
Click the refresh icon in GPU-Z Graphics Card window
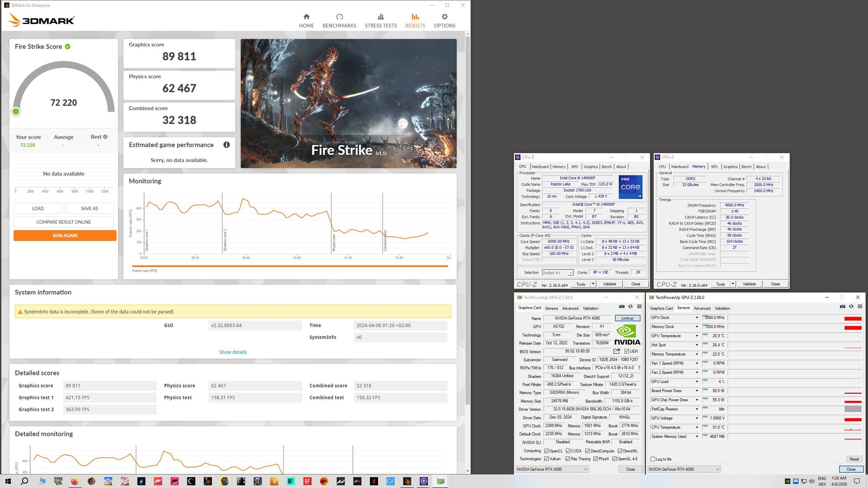tap(630, 307)
